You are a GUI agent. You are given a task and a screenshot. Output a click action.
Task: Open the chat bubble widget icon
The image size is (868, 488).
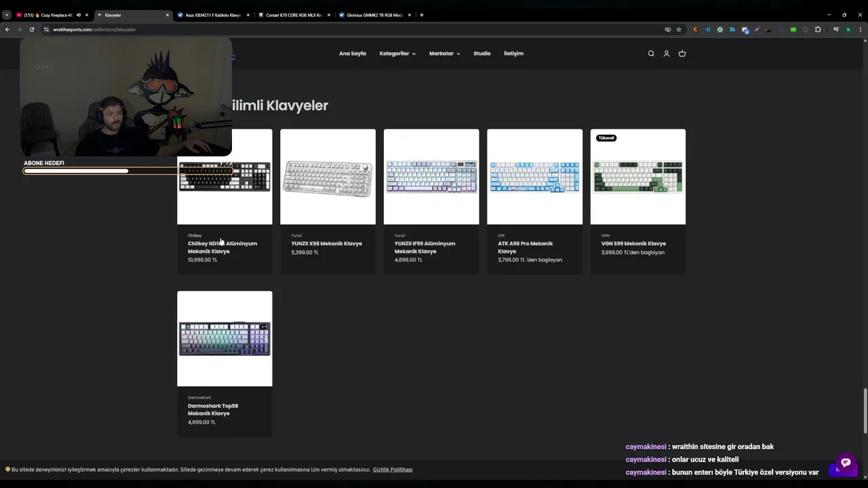coord(846,463)
